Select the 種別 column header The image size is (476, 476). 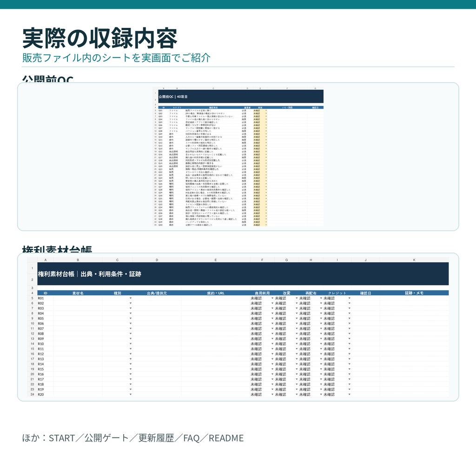(117, 293)
